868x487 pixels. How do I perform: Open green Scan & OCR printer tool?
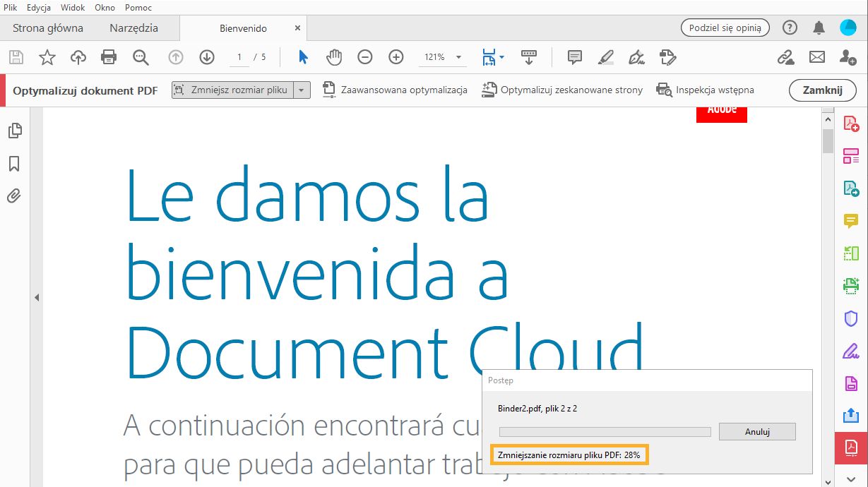(x=851, y=286)
